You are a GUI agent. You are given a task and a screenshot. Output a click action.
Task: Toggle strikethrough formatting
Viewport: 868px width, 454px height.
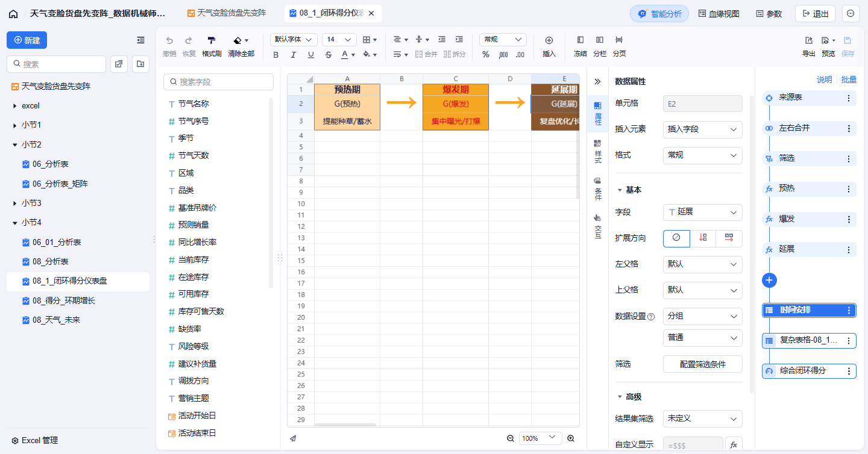329,55
